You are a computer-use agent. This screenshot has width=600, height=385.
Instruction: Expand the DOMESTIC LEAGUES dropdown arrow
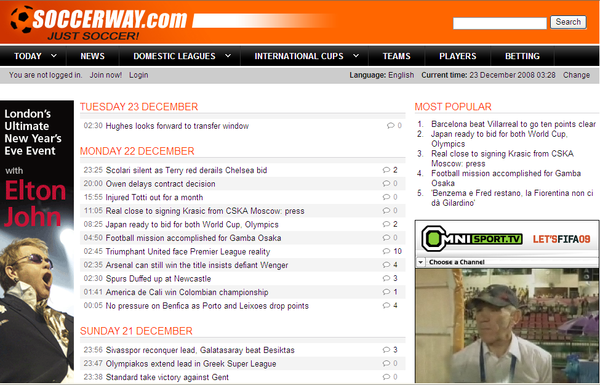[x=228, y=56]
